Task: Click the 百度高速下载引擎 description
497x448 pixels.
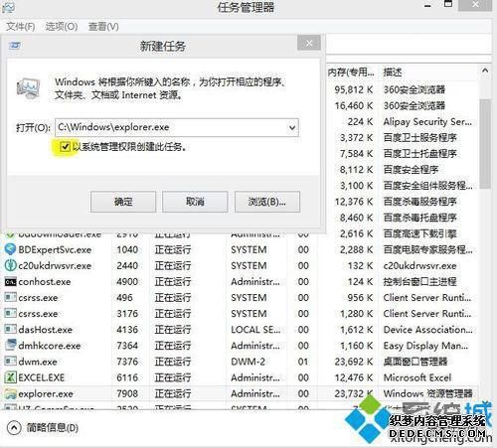Action: [x=420, y=233]
